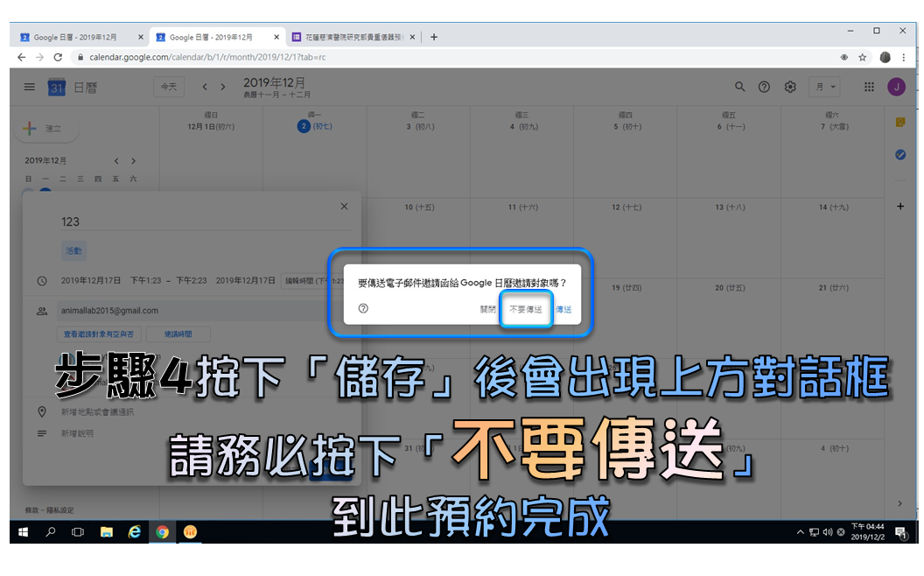Bookmark this page with the star icon

tap(863, 57)
